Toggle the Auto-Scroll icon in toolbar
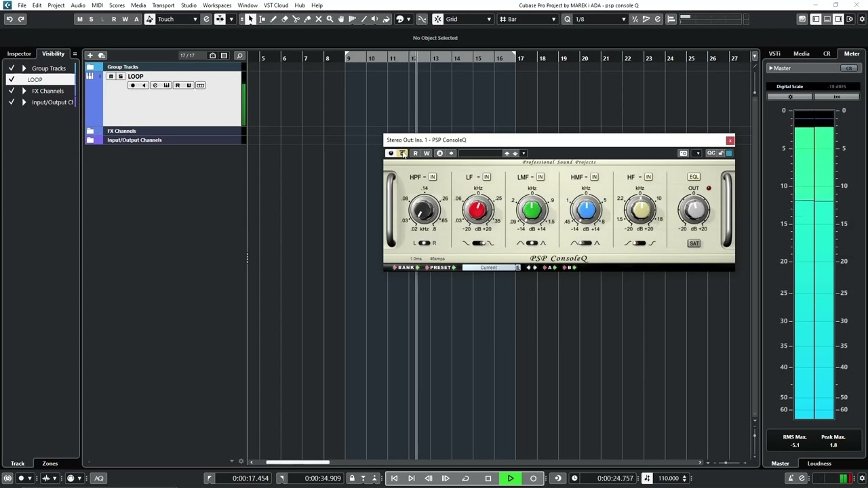This screenshot has width=868, height=488. click(220, 19)
